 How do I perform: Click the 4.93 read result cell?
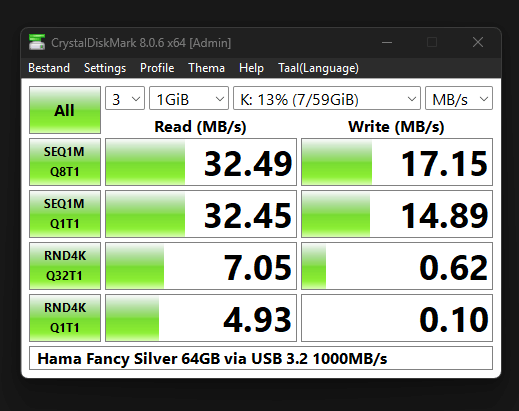tap(201, 318)
